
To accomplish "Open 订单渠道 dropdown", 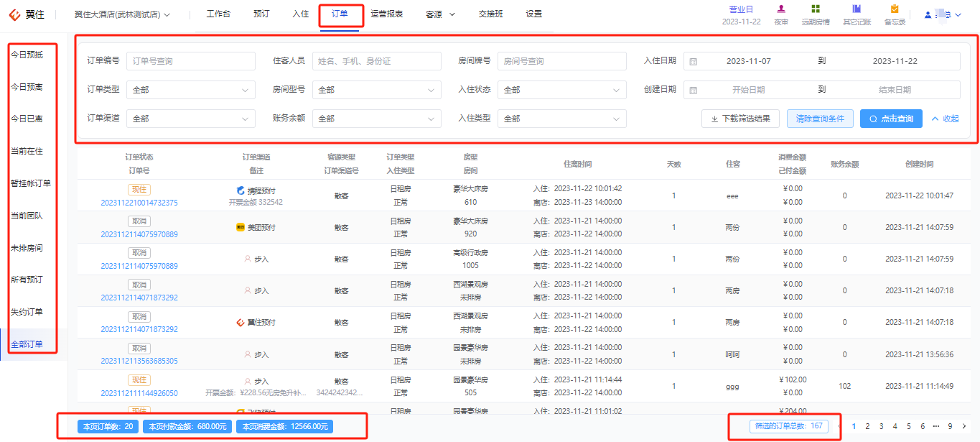I will click(190, 119).
